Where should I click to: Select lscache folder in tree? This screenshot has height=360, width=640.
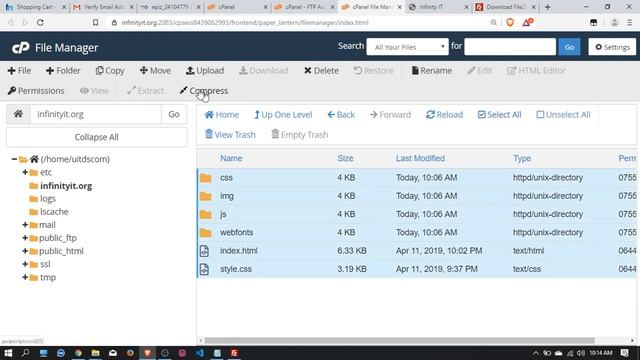tap(54, 212)
